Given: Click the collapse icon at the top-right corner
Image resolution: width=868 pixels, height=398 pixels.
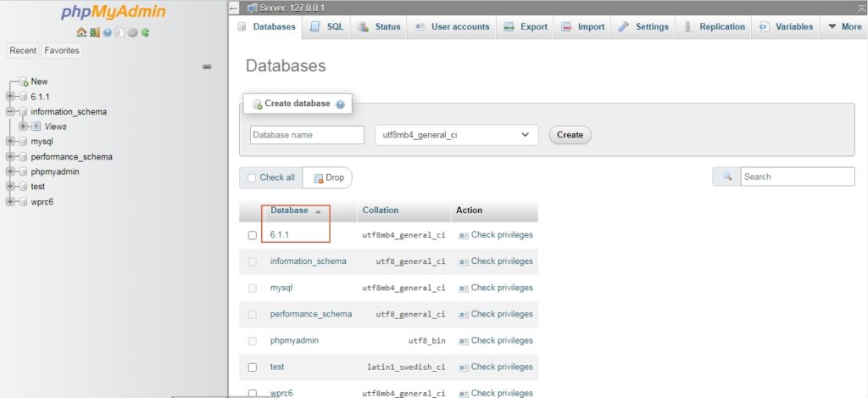Looking at the screenshot, I should pyautogui.click(x=860, y=7).
